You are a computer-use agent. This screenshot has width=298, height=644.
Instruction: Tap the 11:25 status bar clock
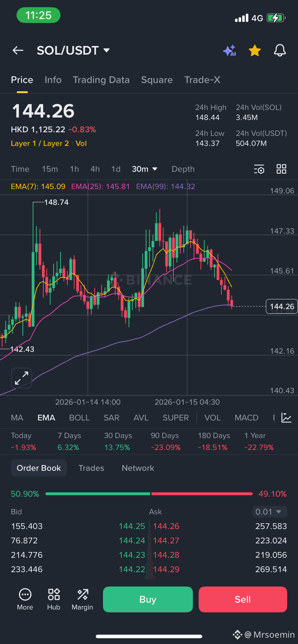(x=39, y=15)
